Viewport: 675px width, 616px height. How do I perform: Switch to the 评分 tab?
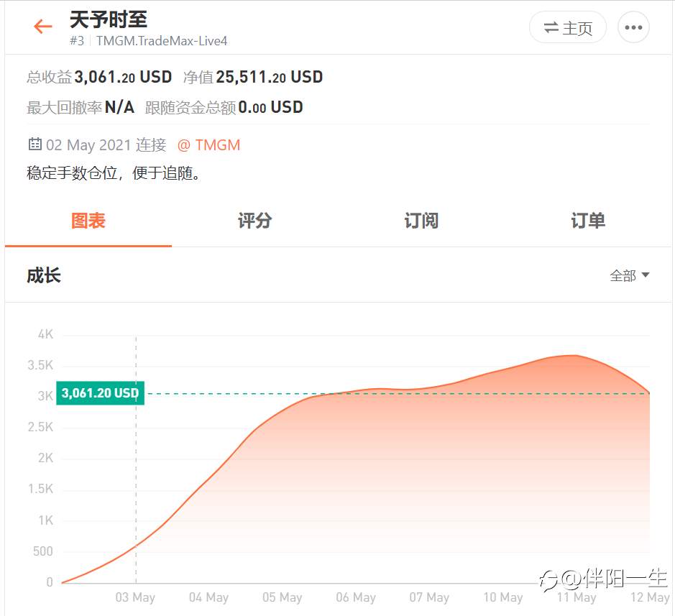[x=255, y=221]
